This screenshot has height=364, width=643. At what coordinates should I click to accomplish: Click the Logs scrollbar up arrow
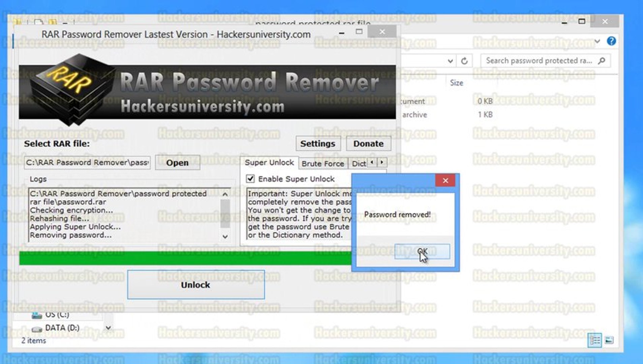pyautogui.click(x=225, y=194)
